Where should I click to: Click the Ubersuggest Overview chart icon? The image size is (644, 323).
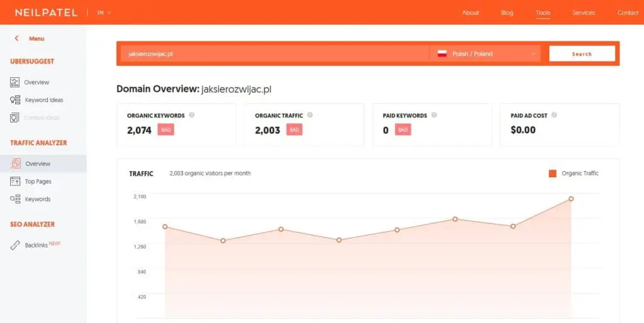[15, 82]
